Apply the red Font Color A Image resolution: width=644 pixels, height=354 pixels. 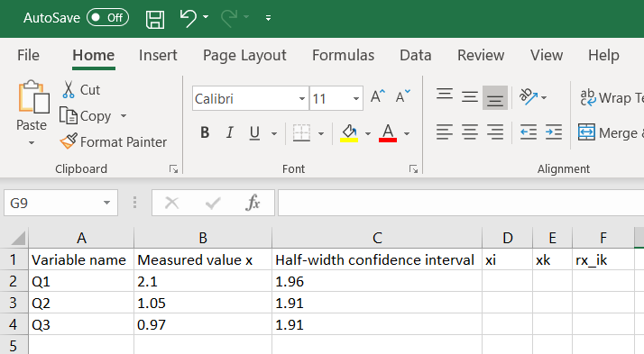(388, 133)
